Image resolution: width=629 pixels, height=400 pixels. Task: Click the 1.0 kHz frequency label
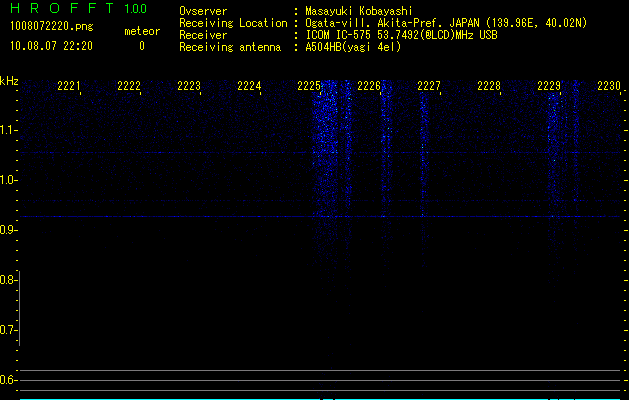[x=8, y=180]
